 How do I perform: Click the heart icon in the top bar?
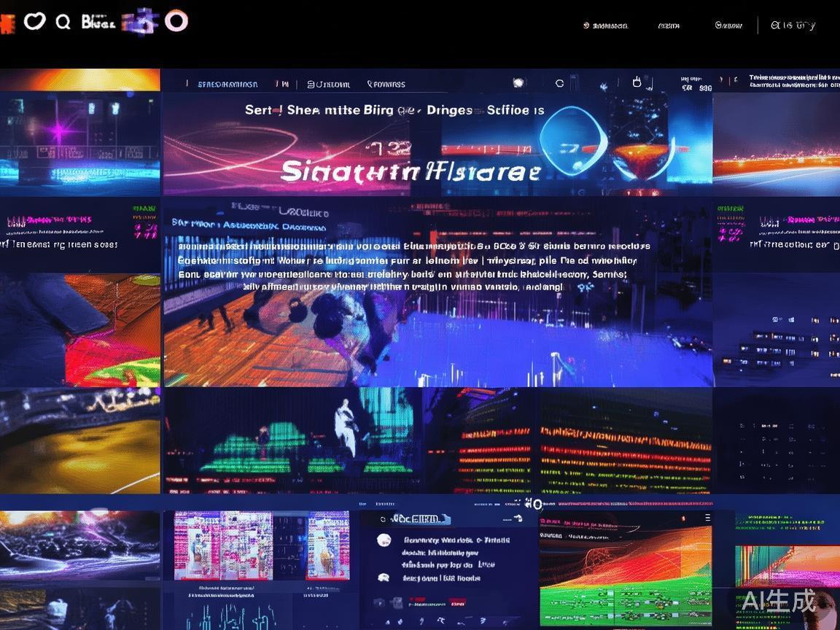(x=34, y=21)
